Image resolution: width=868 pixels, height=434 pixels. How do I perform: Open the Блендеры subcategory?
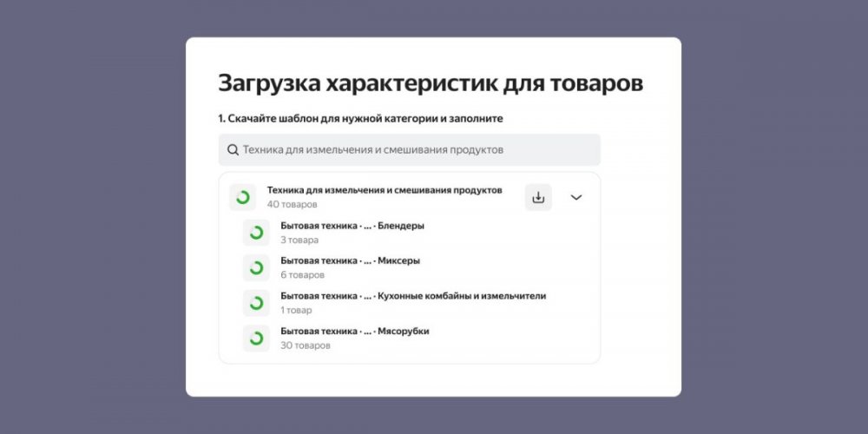352,226
